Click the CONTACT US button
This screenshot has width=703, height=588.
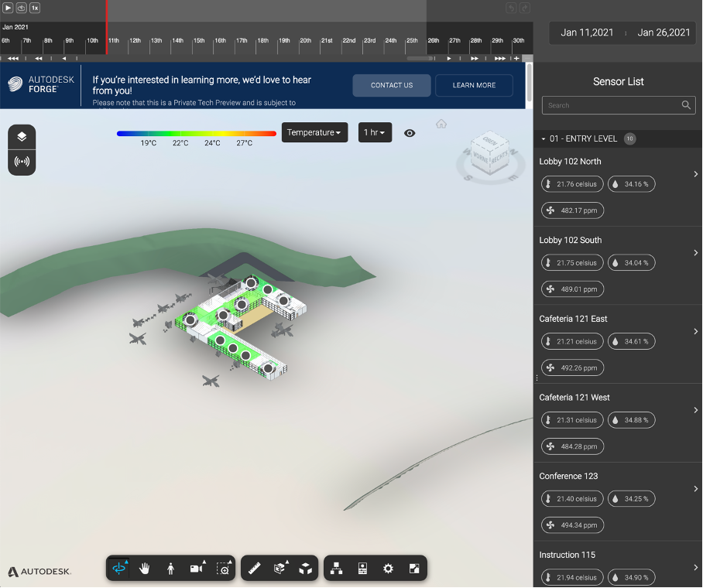click(392, 85)
